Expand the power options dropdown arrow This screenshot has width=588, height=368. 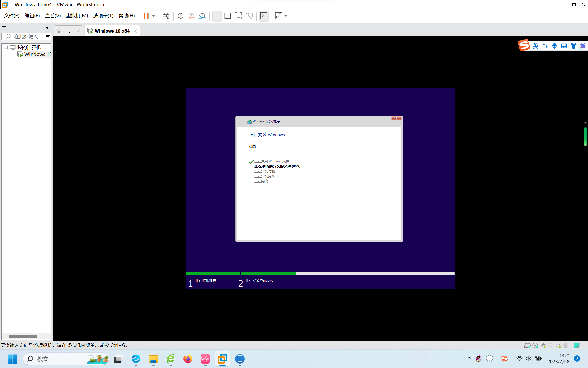click(x=153, y=16)
